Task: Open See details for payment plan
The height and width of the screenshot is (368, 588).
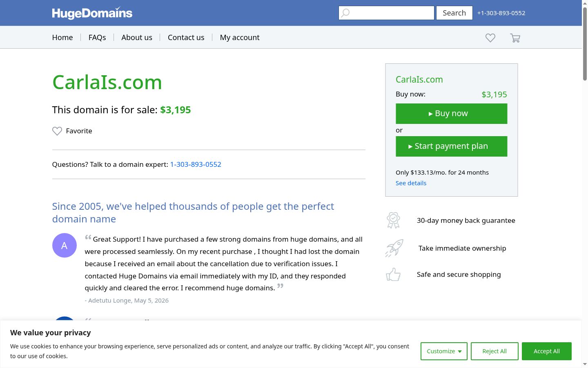Action: pos(411,183)
